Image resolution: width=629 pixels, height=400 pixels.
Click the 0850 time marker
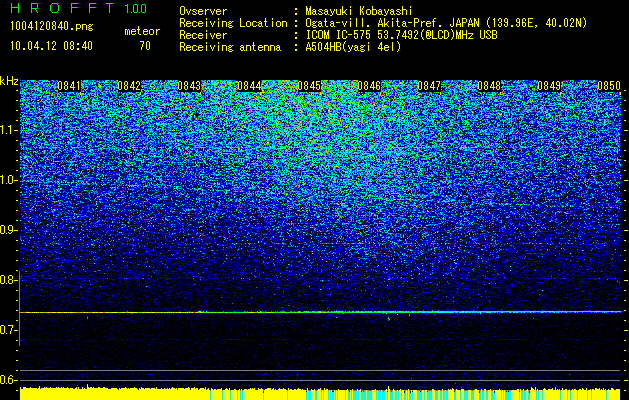click(x=609, y=86)
